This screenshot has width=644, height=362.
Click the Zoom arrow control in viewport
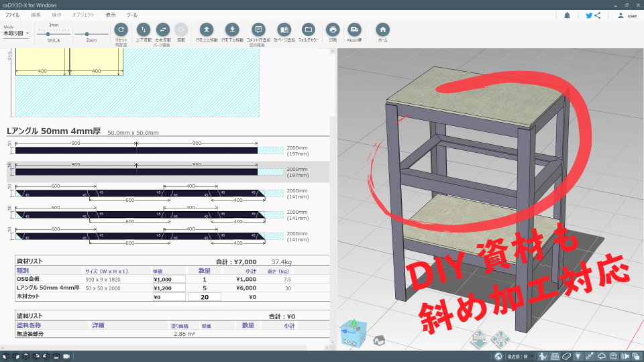[479, 339]
